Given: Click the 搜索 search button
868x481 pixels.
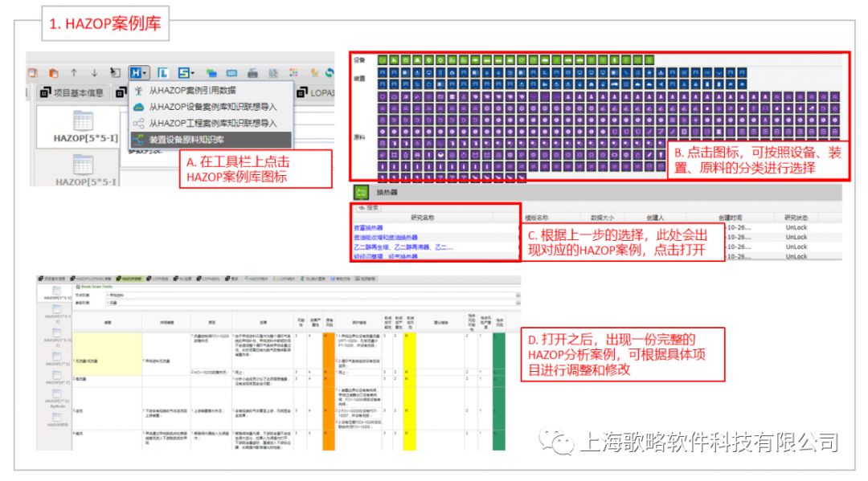Looking at the screenshot, I should point(369,208).
